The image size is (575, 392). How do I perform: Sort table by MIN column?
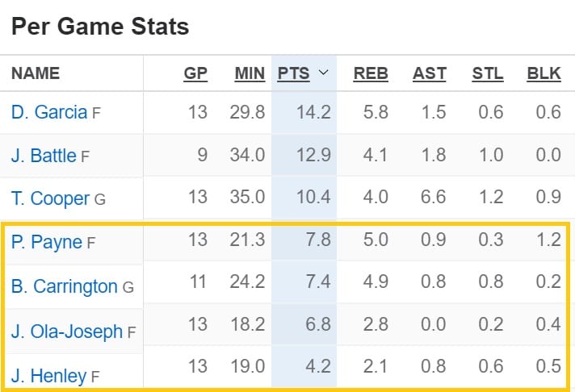250,73
